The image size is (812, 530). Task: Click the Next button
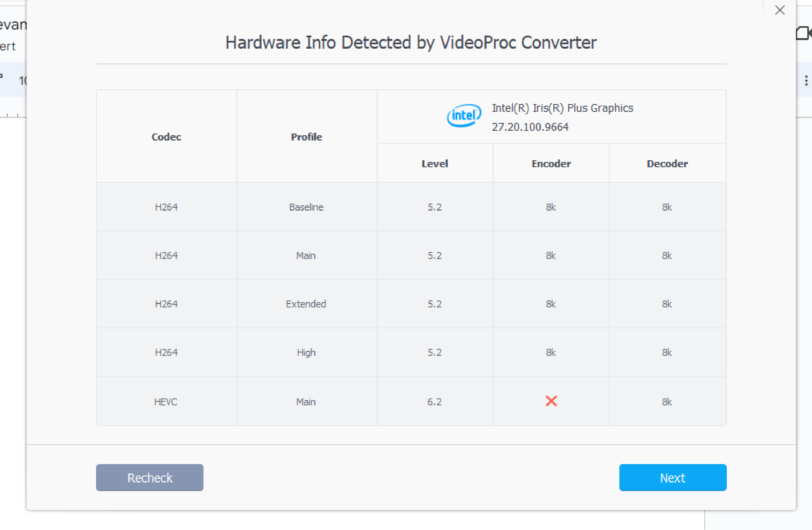tap(673, 477)
